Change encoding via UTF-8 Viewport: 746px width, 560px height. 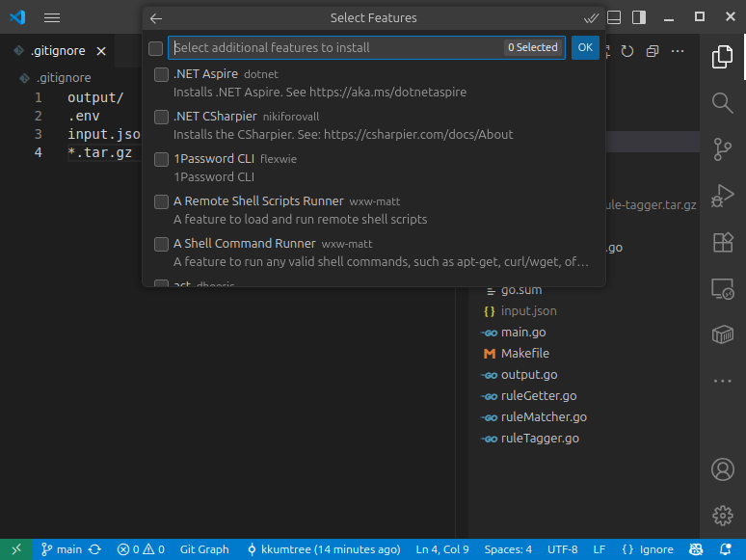(562, 549)
